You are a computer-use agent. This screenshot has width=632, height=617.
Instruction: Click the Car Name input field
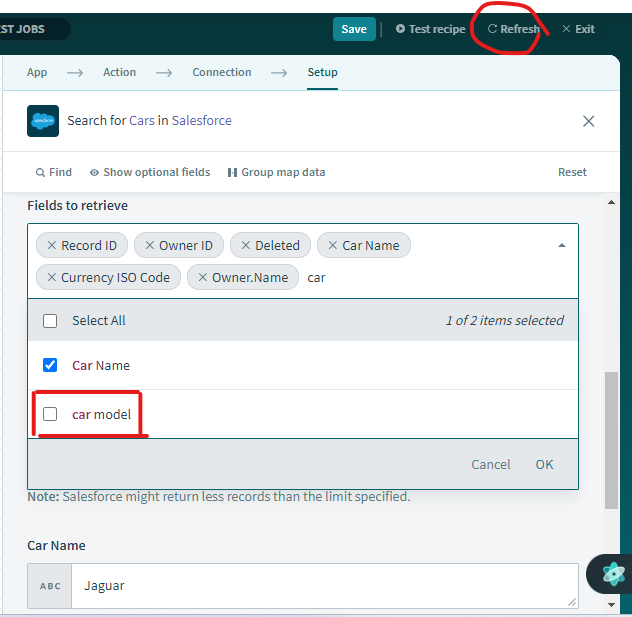pyautogui.click(x=323, y=586)
